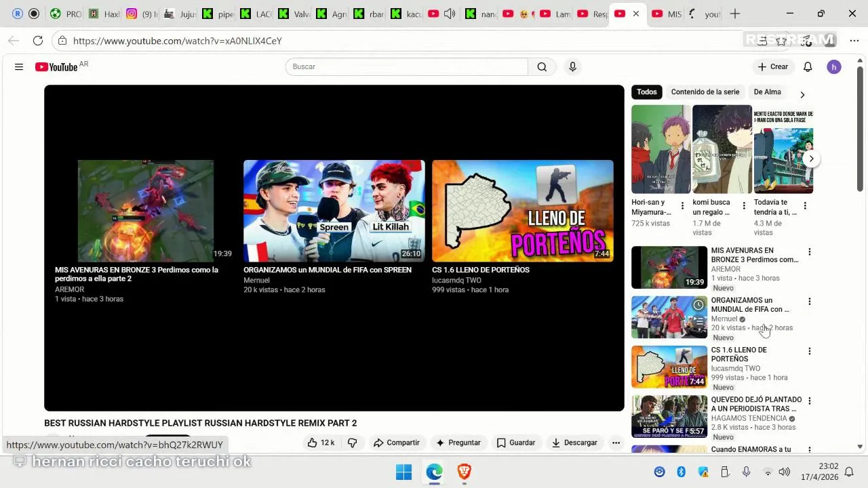Screen dimensions: 868x488
Task: Open the volume control in the system tray
Action: tap(785, 472)
